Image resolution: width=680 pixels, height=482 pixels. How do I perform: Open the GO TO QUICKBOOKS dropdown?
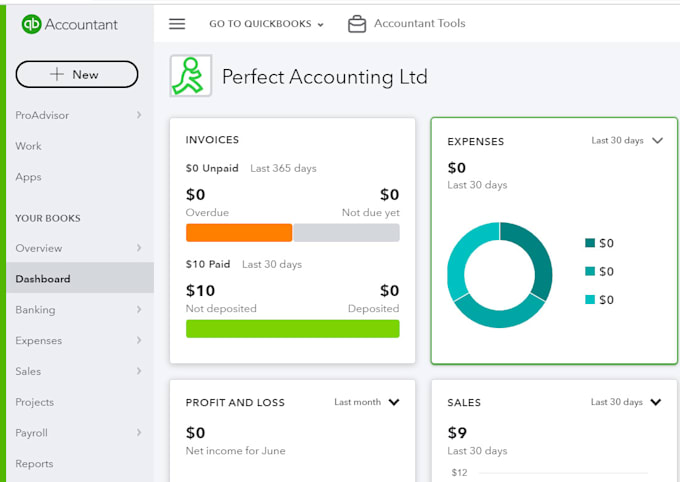tap(266, 24)
